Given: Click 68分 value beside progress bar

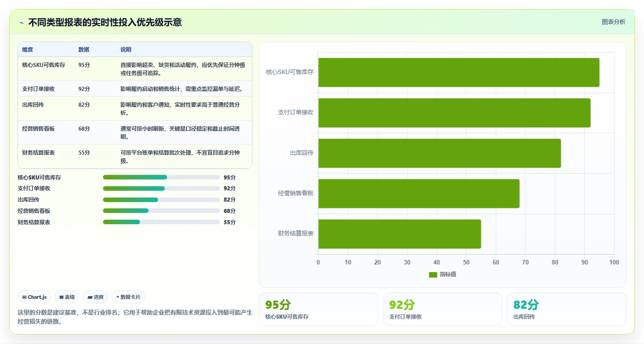Looking at the screenshot, I should pyautogui.click(x=229, y=211).
